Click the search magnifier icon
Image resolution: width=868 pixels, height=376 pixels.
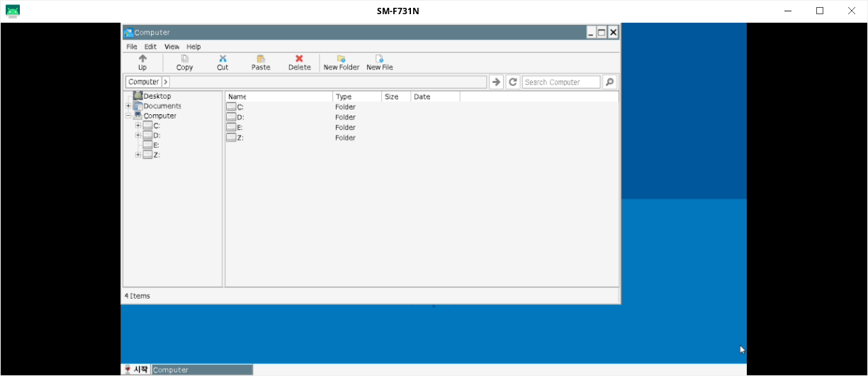609,82
